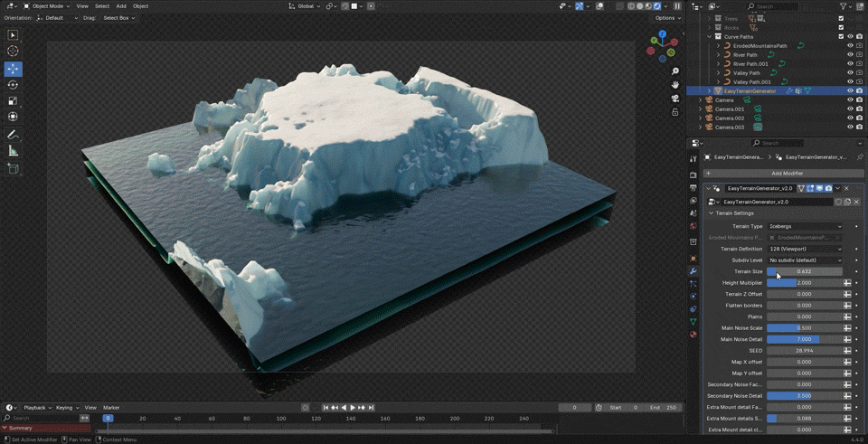
Task: Open the Tool properties tab
Action: point(693,159)
